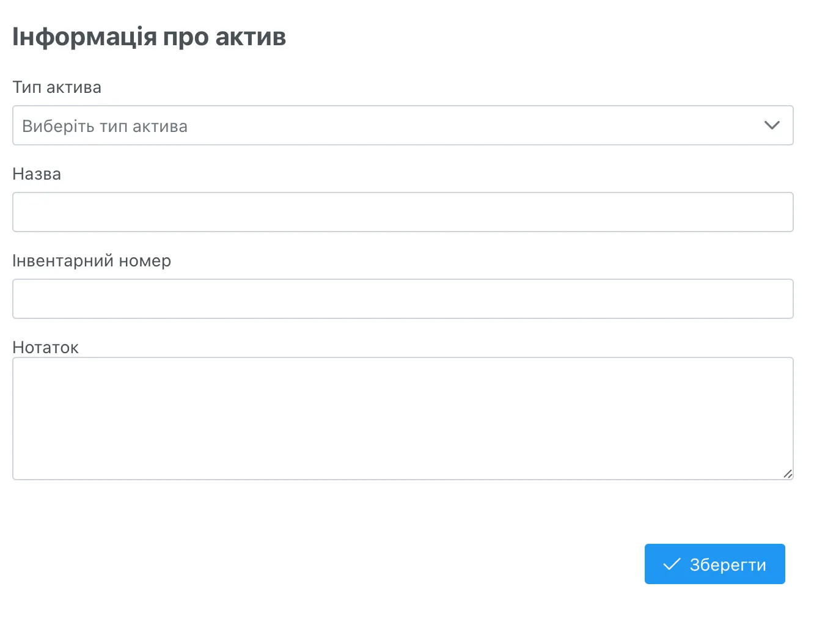
Task: Open the Виберіть тип актива dropdown
Action: 403,125
